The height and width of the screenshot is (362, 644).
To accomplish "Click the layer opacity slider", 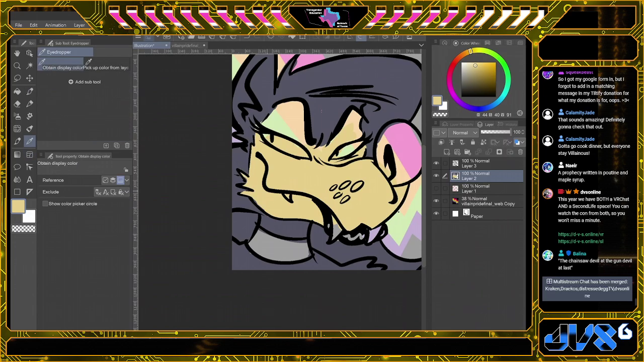I will pyautogui.click(x=495, y=132).
